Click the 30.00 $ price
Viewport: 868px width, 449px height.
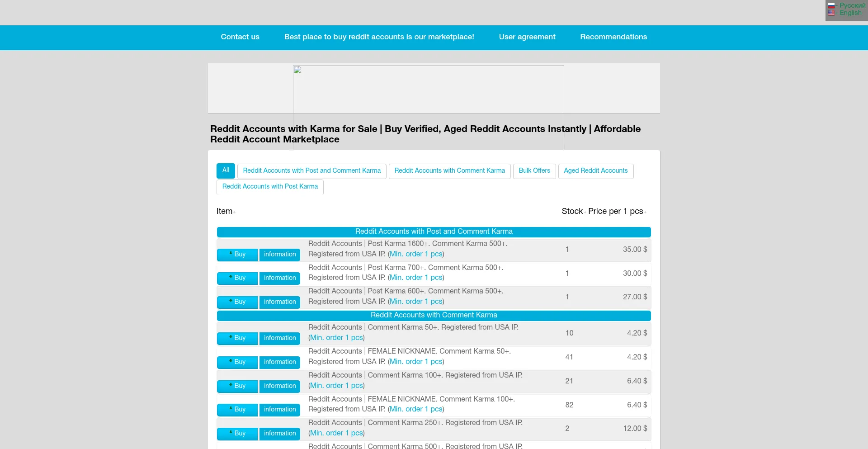tap(635, 274)
